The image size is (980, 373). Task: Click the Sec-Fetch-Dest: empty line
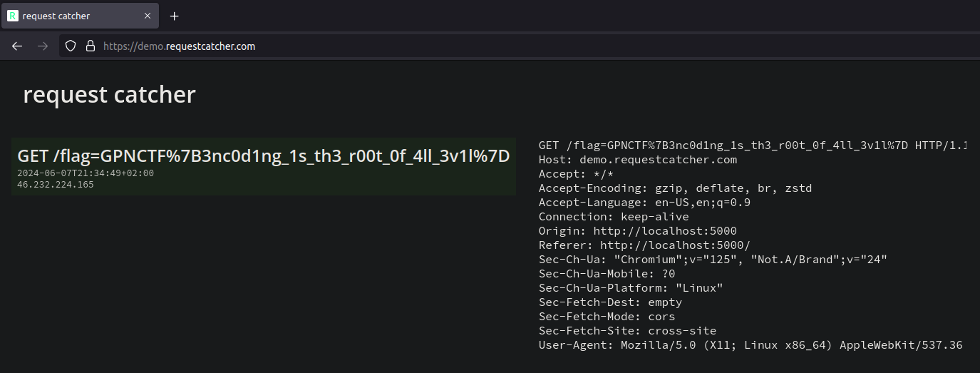pyautogui.click(x=610, y=302)
